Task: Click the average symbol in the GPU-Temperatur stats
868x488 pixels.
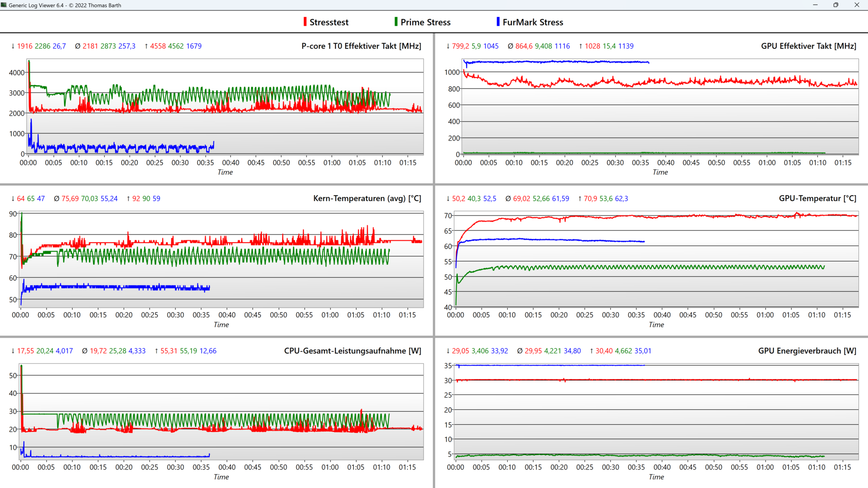Action: tap(508, 198)
